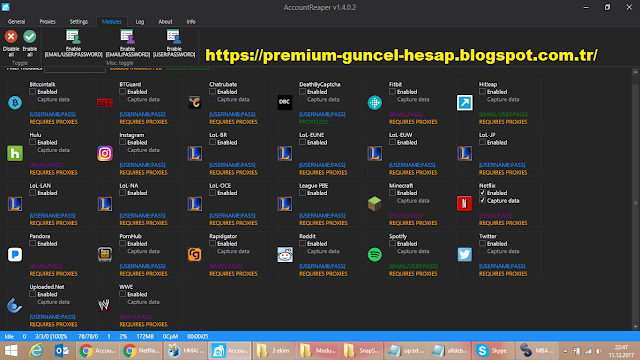The width and height of the screenshot is (640, 360).
Task: Enable the LoL-NA module checkbox
Action: [x=122, y=193]
